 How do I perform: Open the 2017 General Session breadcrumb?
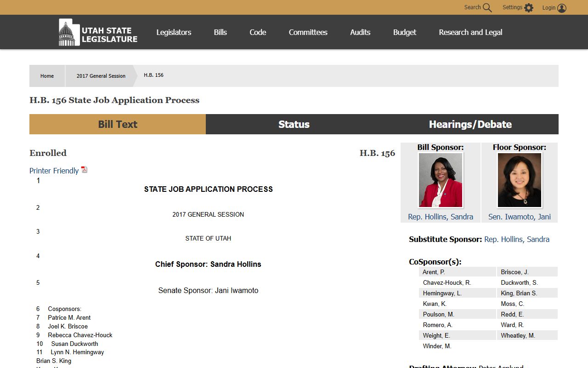click(101, 76)
